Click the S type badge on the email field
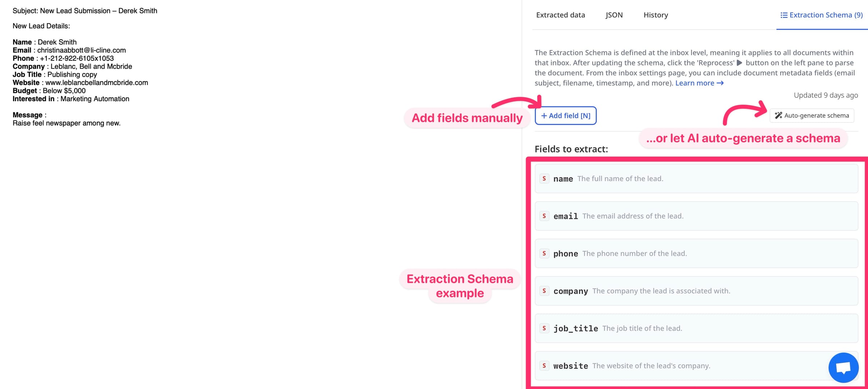The height and width of the screenshot is (389, 868). [544, 216]
